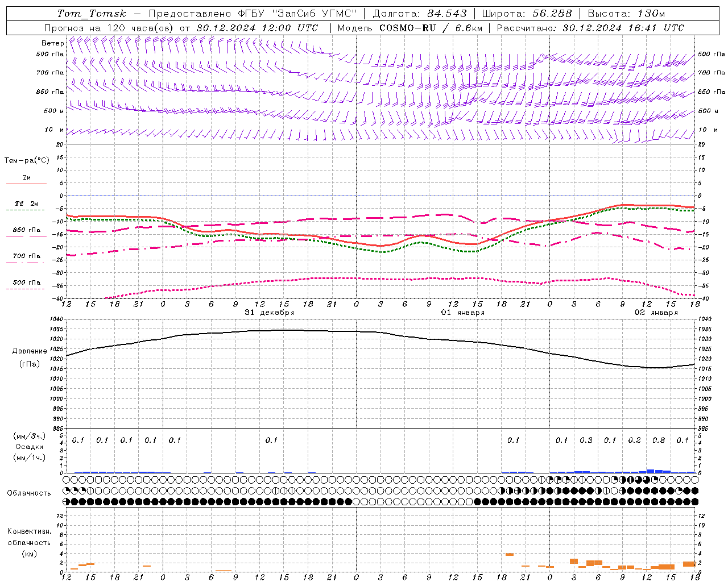This screenshot has height=582, width=728.
Task: Click the Долгота: 84.543 value
Action: point(420,14)
